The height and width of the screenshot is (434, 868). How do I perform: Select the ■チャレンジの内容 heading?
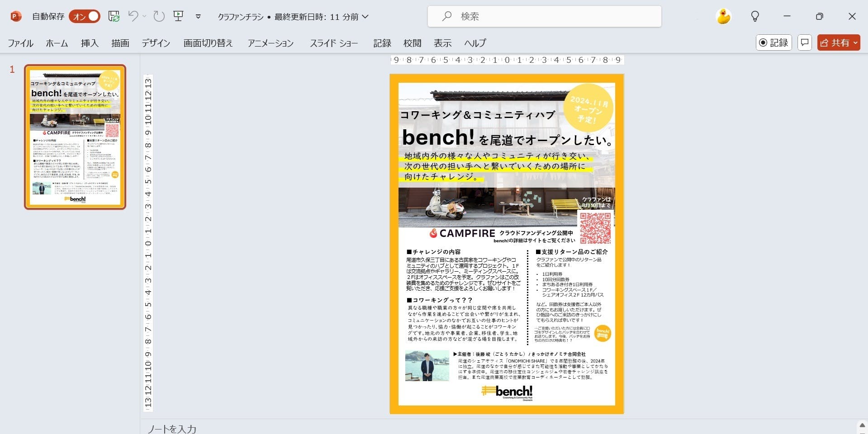click(x=433, y=252)
